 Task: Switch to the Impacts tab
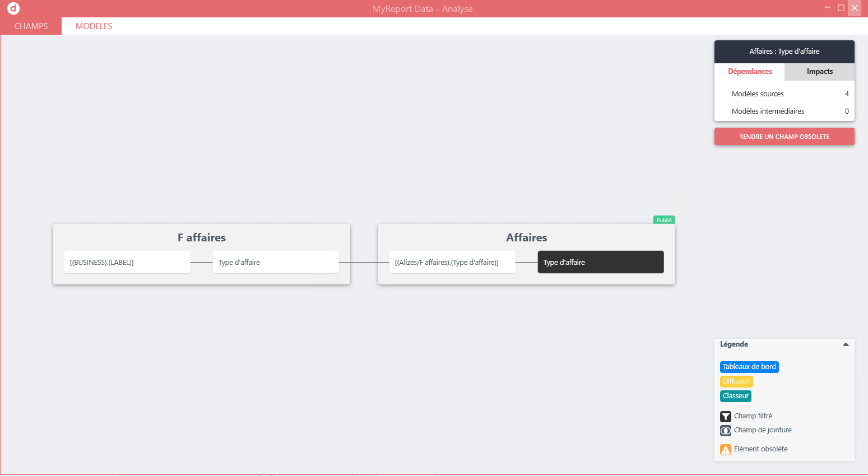(819, 72)
